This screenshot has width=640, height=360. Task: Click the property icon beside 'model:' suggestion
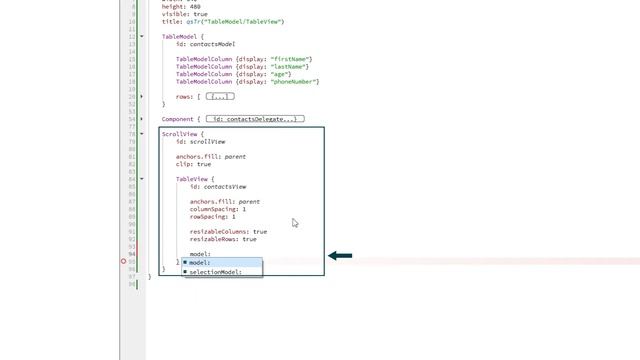[185, 262]
